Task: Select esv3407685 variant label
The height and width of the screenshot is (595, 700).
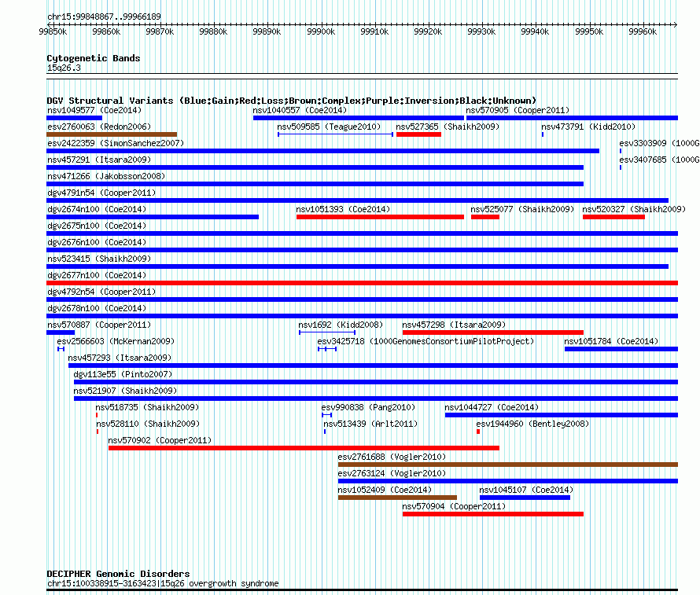Action: [659, 160]
